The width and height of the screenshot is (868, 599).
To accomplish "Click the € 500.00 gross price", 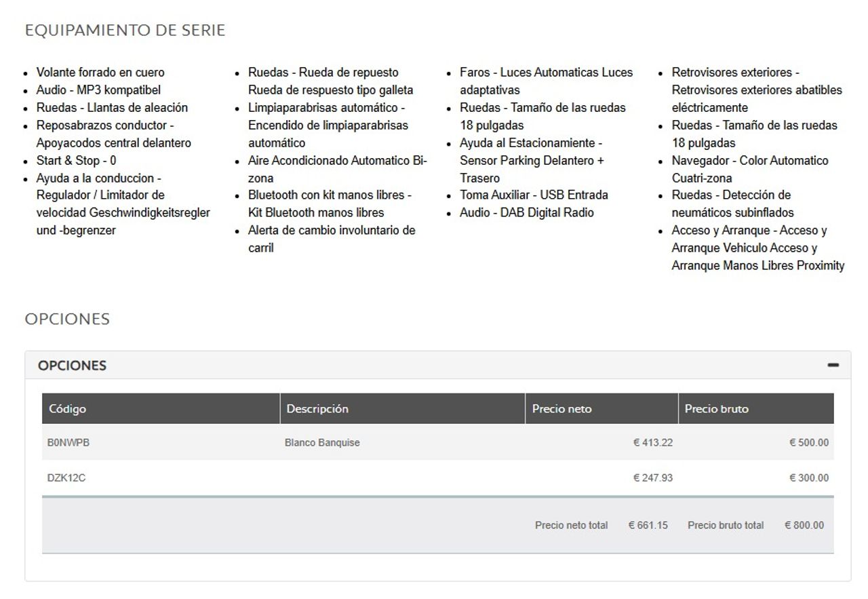I will [808, 442].
